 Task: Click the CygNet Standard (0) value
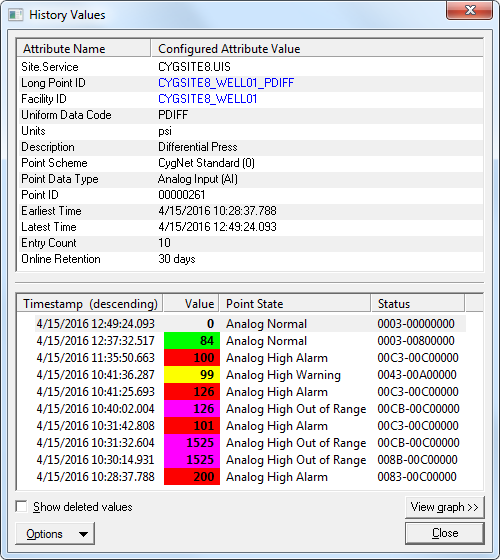pos(206,163)
